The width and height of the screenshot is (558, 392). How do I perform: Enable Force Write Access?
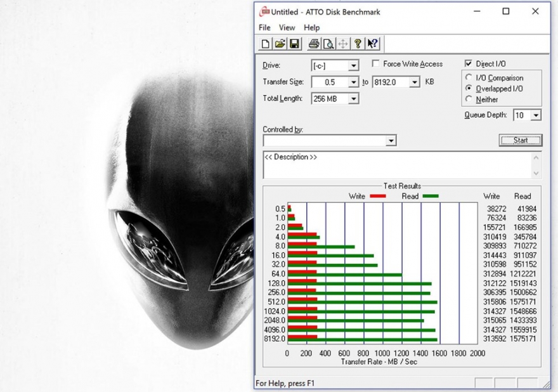click(376, 63)
